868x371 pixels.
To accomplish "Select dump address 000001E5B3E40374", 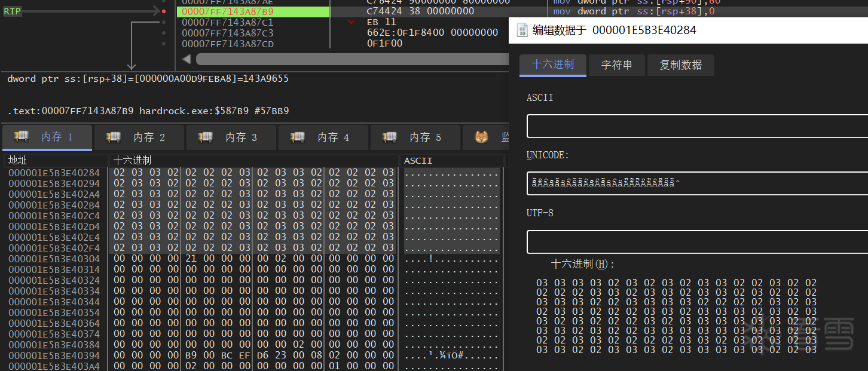I will [54, 334].
